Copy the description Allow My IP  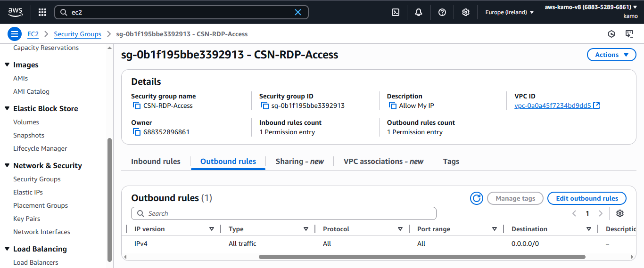[393, 106]
